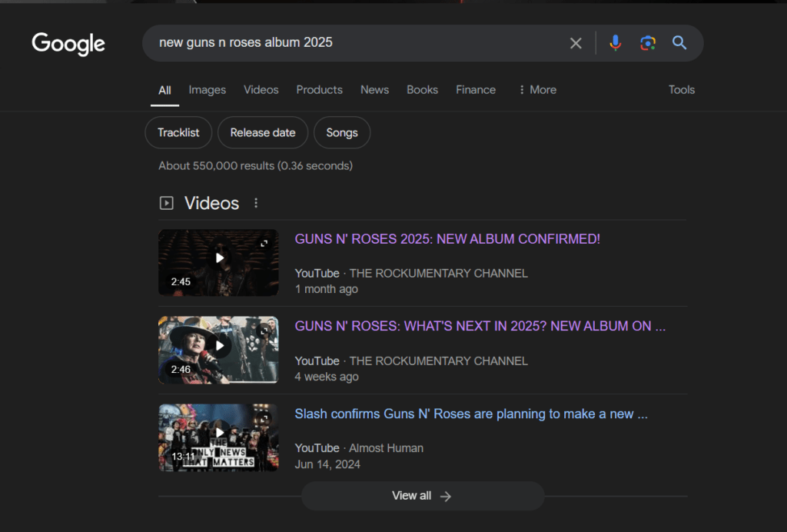The width and height of the screenshot is (787, 532).
Task: Open Google Lens image search
Action: 647,43
